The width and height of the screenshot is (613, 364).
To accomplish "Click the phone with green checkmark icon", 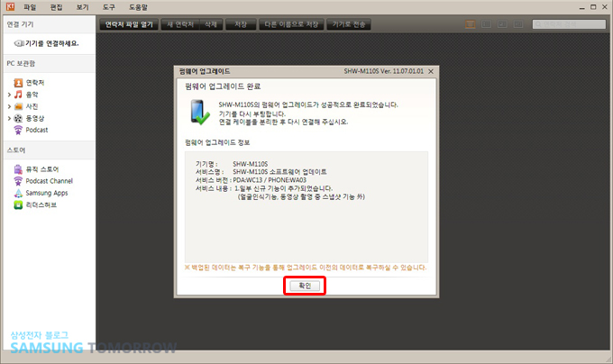I will pos(200,113).
